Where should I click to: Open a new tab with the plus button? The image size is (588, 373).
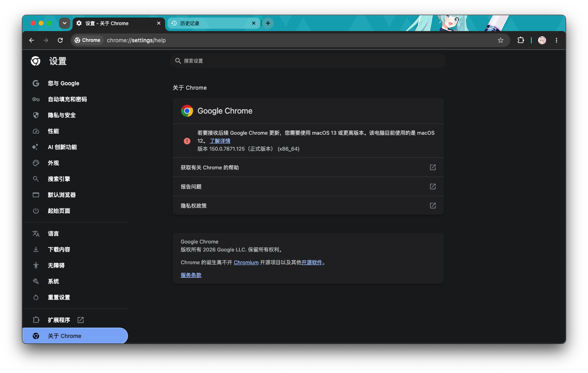tap(268, 23)
